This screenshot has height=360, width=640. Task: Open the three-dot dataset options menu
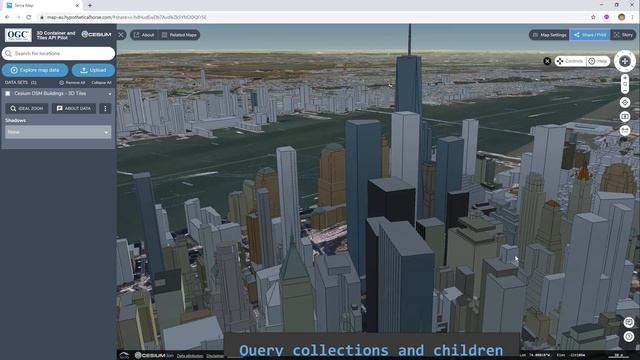click(x=105, y=109)
